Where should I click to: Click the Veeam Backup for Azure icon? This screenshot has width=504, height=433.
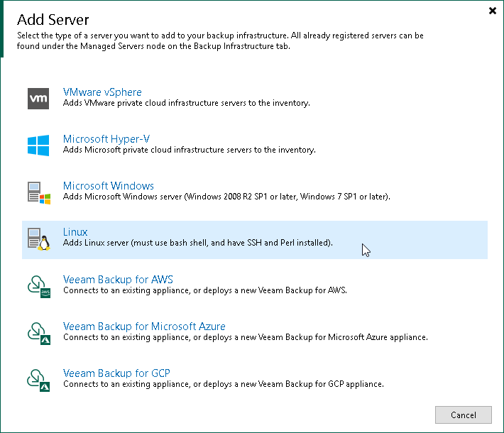click(38, 332)
